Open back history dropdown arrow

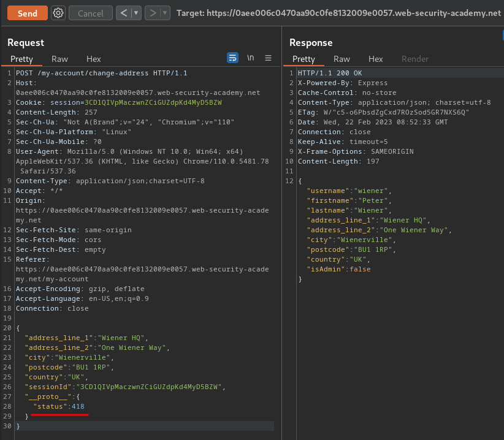click(x=136, y=13)
